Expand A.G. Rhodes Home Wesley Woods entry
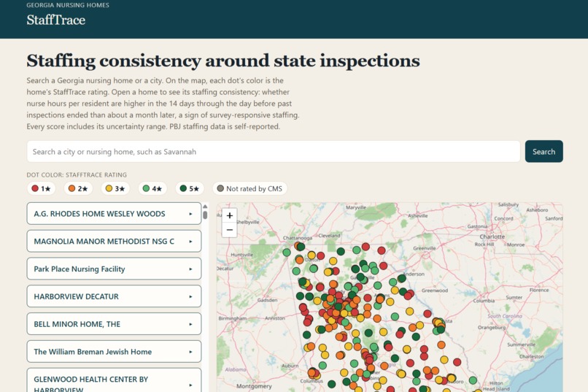Screen dimensions: 588x392 pos(114,214)
